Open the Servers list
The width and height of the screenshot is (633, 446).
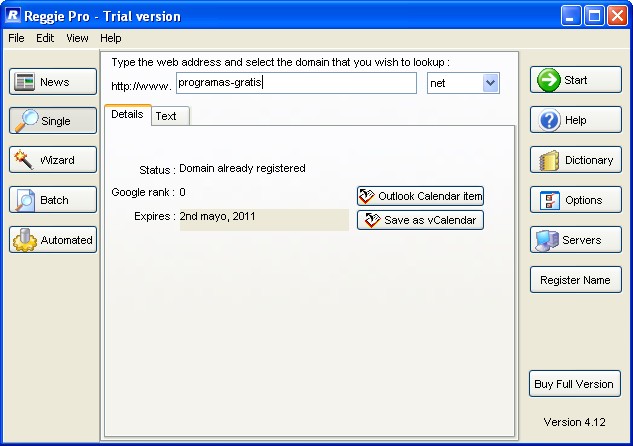click(x=576, y=239)
